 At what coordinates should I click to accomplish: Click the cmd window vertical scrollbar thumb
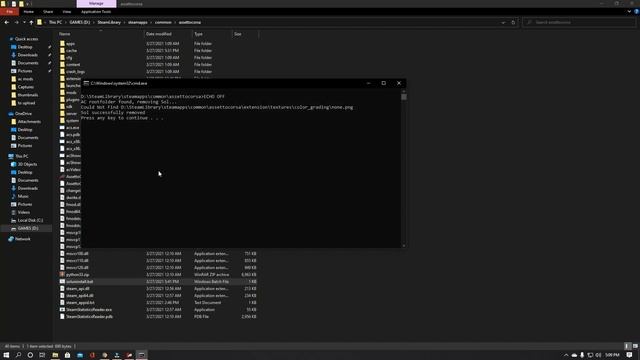404,97
